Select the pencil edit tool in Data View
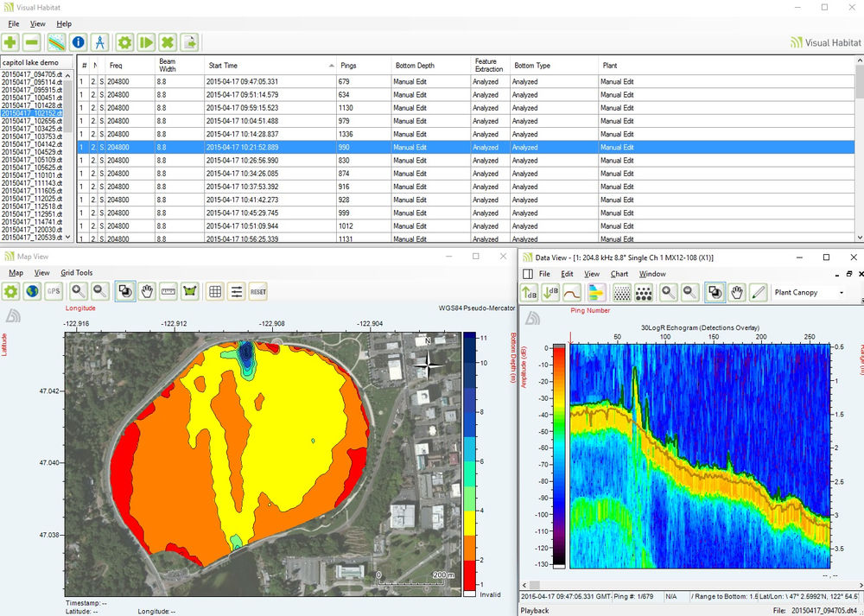864x616 pixels. point(757,292)
